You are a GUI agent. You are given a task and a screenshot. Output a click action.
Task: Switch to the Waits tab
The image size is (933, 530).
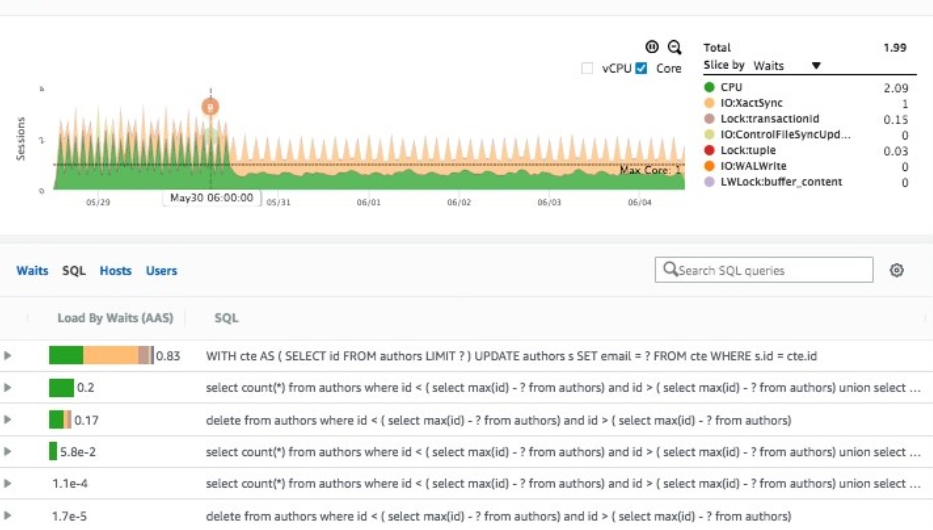click(x=32, y=271)
